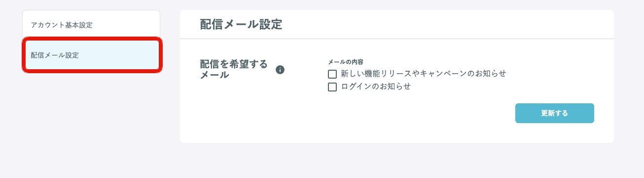Viewport: 644px width, 178px height.
Task: Click the highlighted mail delivery settings menu item
Action: point(91,55)
